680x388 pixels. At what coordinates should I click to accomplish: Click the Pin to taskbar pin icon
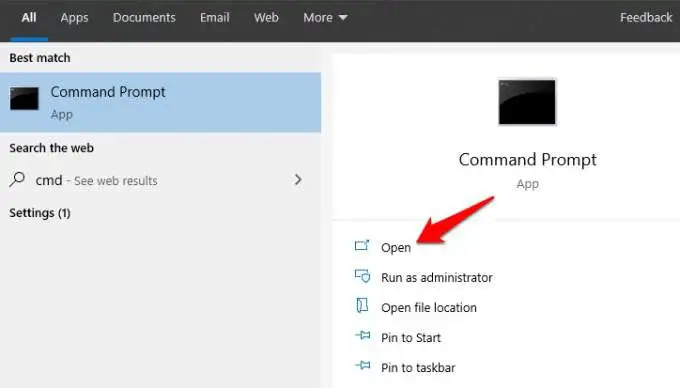pyautogui.click(x=363, y=365)
